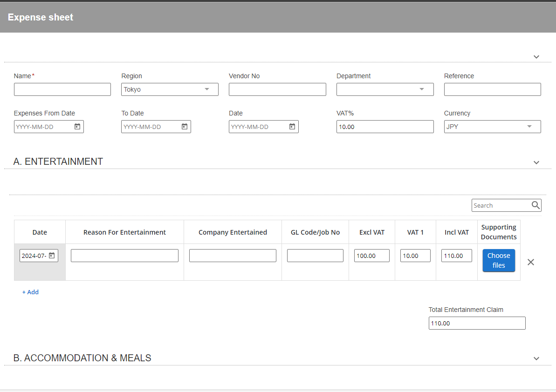The height and width of the screenshot is (392, 556).
Task: Click the Choose files button
Action: (x=499, y=261)
